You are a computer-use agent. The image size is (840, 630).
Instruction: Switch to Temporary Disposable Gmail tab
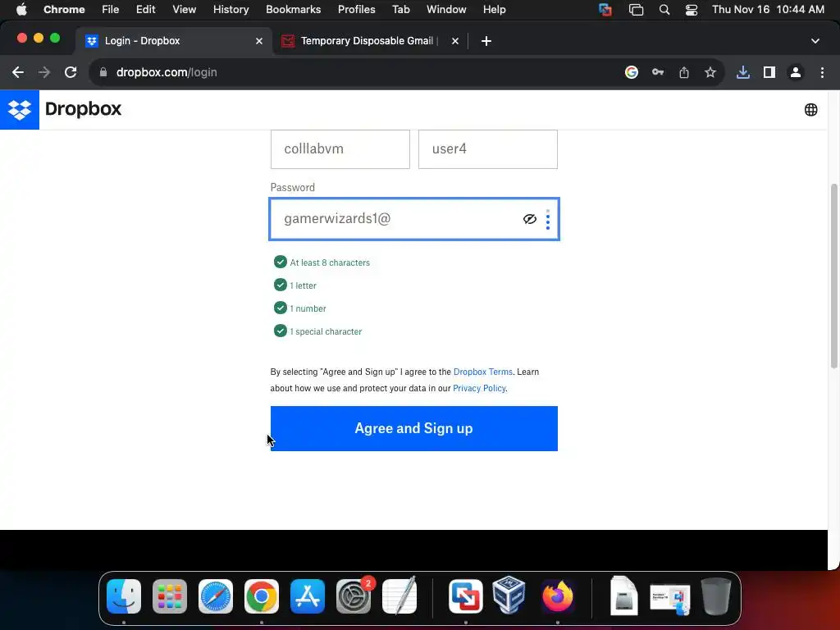tap(370, 41)
